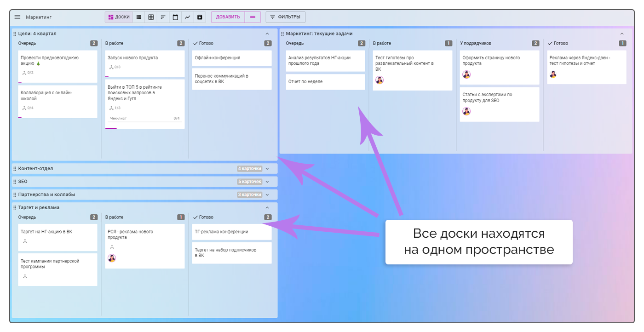Switch to the table grid view
The height and width of the screenshot is (332, 644).
point(151,17)
